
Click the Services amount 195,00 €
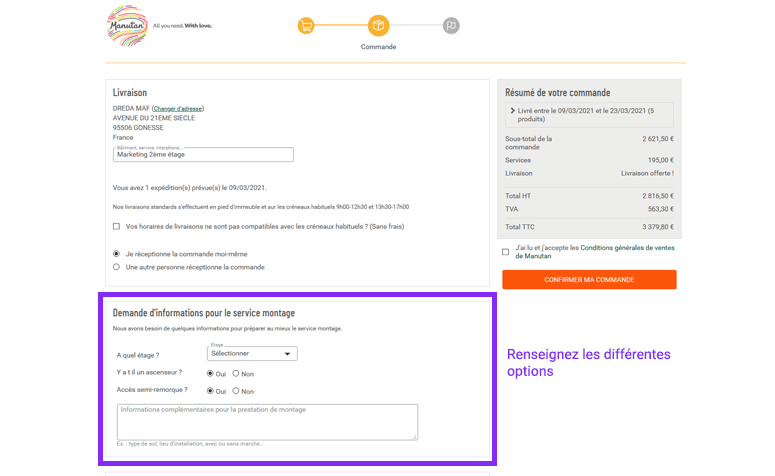click(661, 160)
